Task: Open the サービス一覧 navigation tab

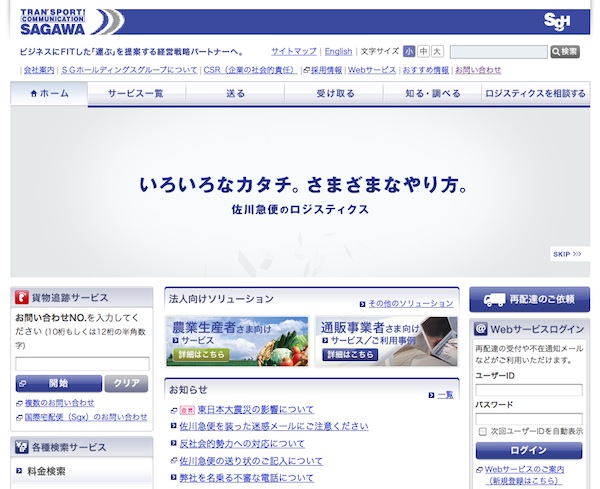Action: (136, 93)
